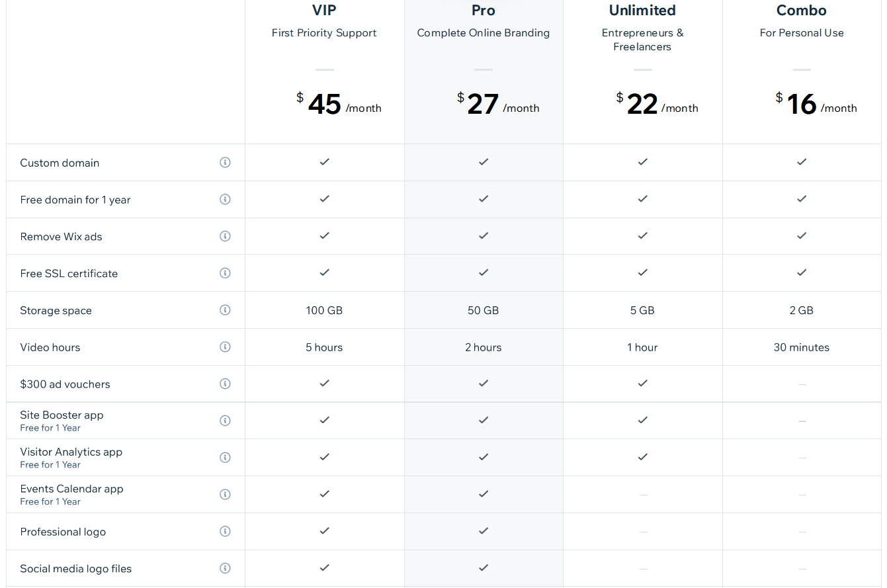The height and width of the screenshot is (588, 887).
Task: Show Video hours info tooltip icon
Action: pyautogui.click(x=225, y=347)
